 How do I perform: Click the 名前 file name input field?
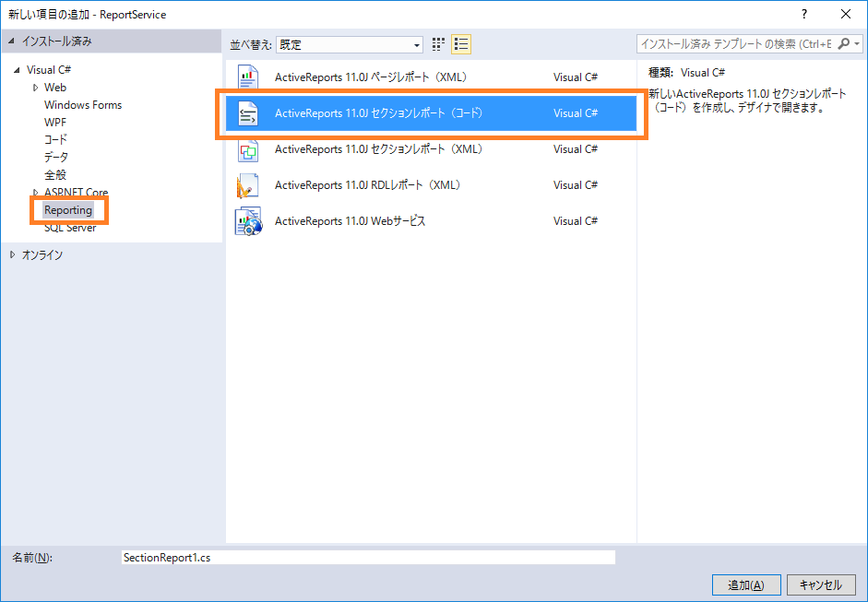tap(368, 557)
